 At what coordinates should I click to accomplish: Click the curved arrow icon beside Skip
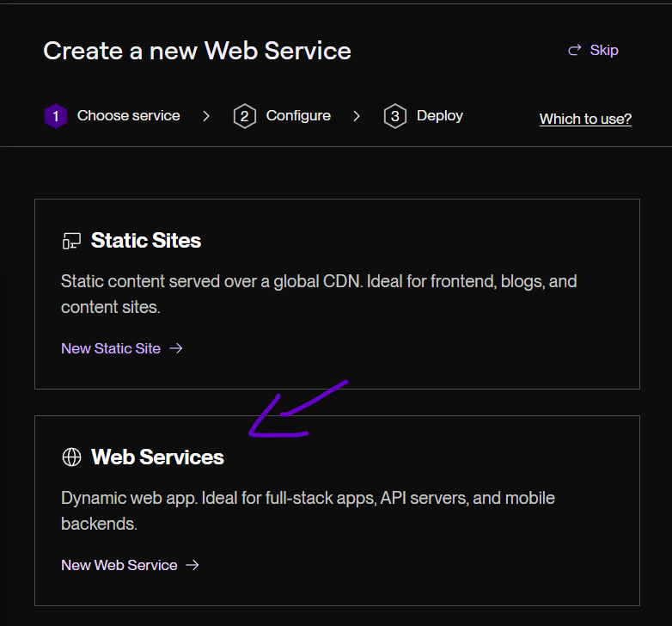(x=575, y=51)
